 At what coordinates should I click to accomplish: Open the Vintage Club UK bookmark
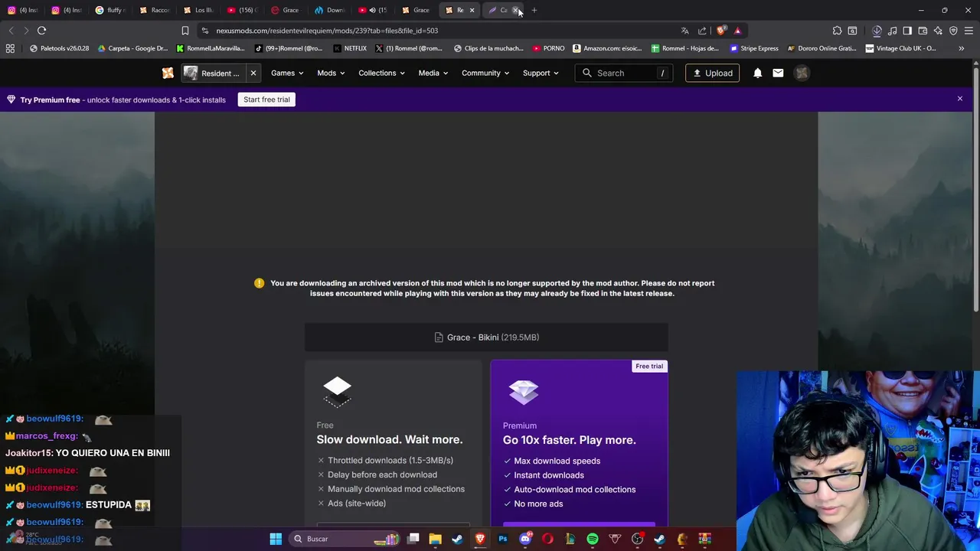[x=901, y=48]
